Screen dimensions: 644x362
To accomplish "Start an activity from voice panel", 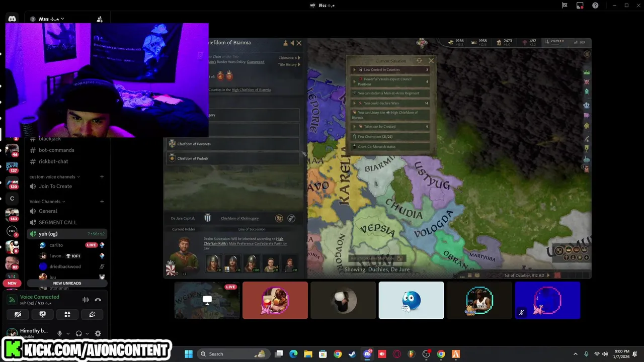I will (67, 314).
